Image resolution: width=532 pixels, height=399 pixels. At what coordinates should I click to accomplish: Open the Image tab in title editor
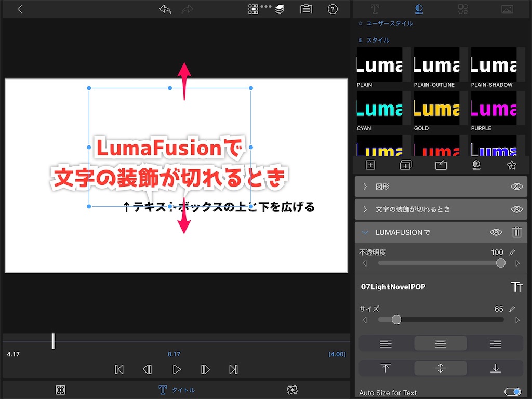pos(508,9)
